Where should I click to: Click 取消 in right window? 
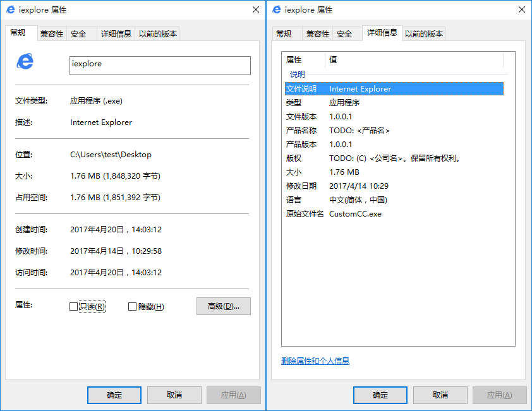pyautogui.click(x=440, y=395)
